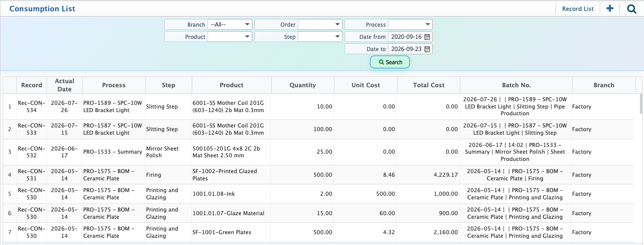Click the Batch No. column header
This screenshot has height=245, width=644.
pos(516,85)
